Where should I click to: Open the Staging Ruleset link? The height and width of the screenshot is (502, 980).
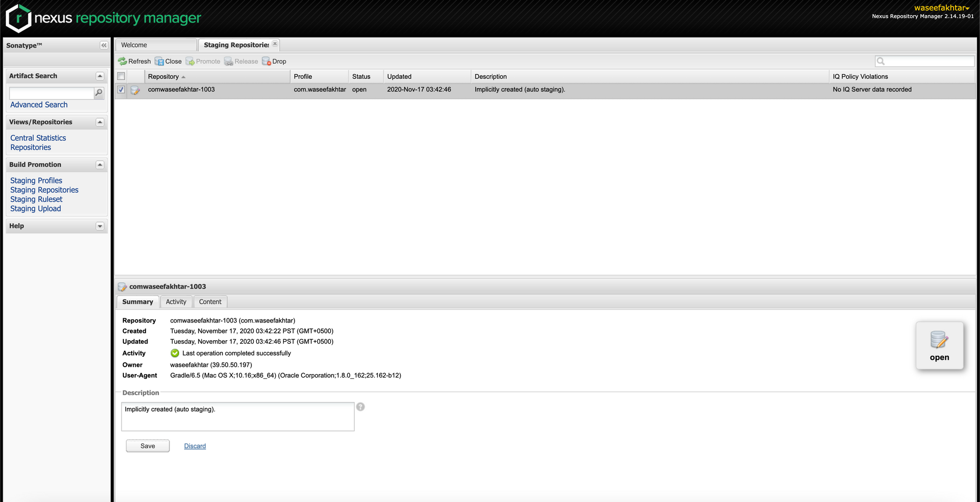[x=36, y=200]
